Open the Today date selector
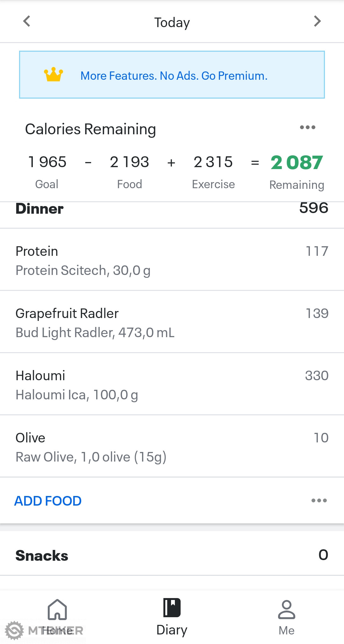344x644 pixels. click(172, 22)
